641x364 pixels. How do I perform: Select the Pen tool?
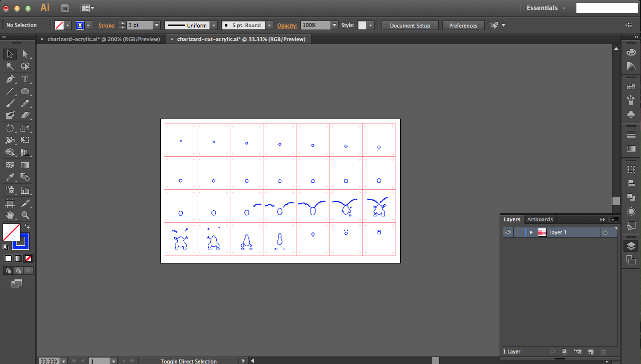coord(10,79)
